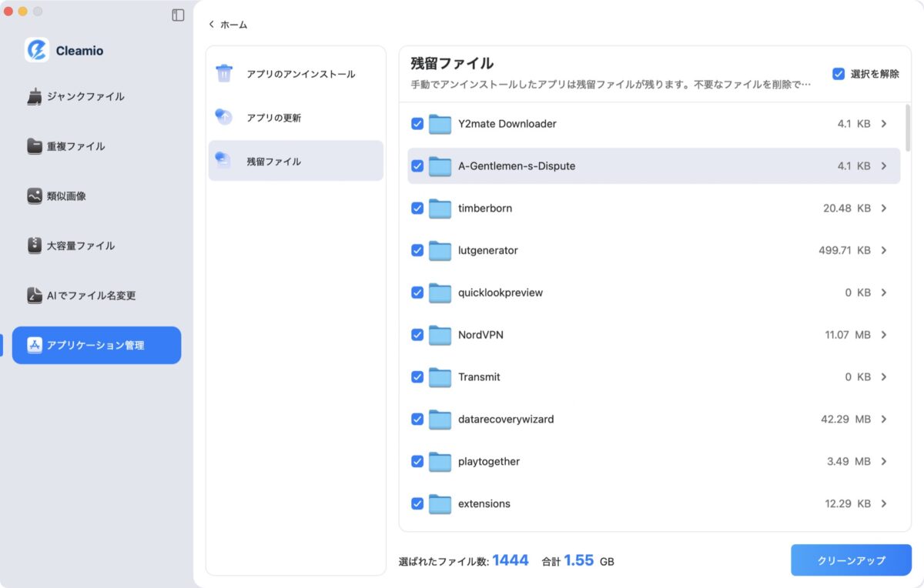Expand the Y2mate Downloader entry

click(884, 123)
